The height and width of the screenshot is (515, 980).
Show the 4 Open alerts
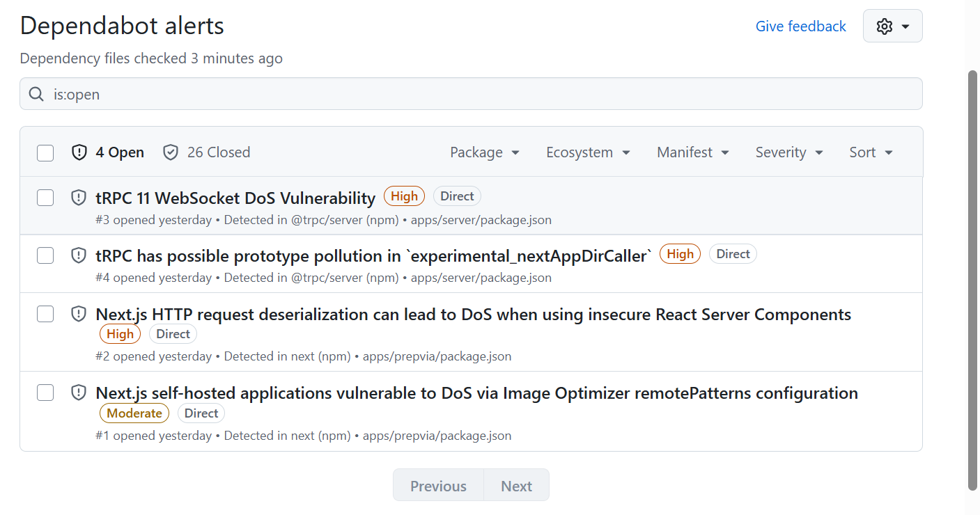(x=108, y=152)
